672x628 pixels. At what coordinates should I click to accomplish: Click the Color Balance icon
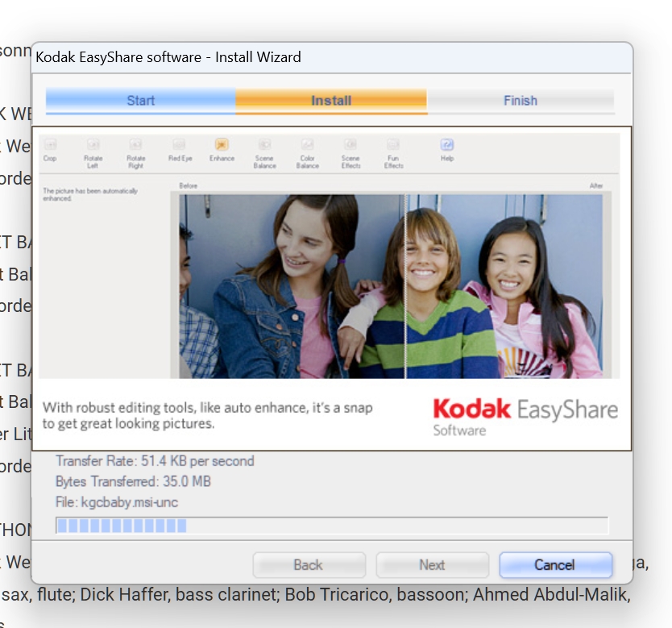coord(307,145)
